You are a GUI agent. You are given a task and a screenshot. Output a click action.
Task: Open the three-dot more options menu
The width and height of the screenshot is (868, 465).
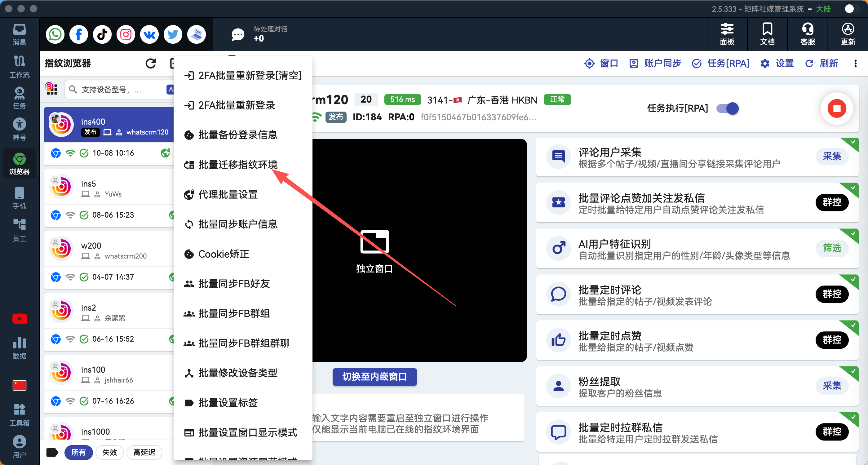(855, 63)
